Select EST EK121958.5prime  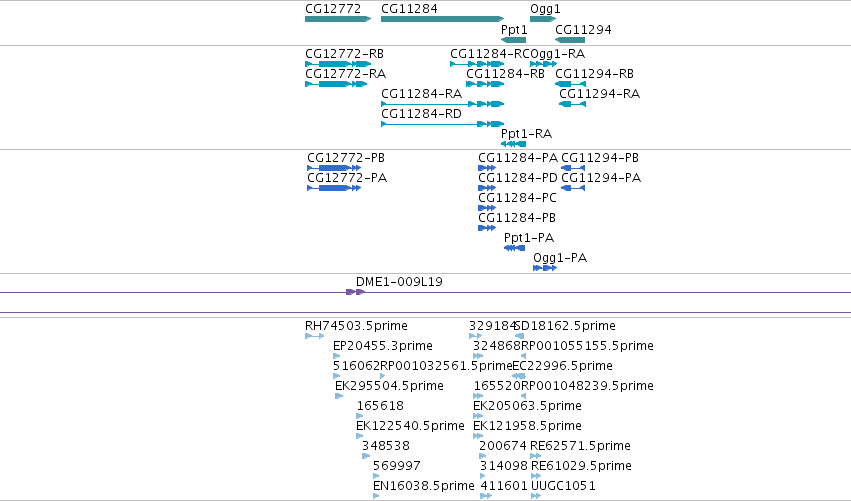coord(527,427)
